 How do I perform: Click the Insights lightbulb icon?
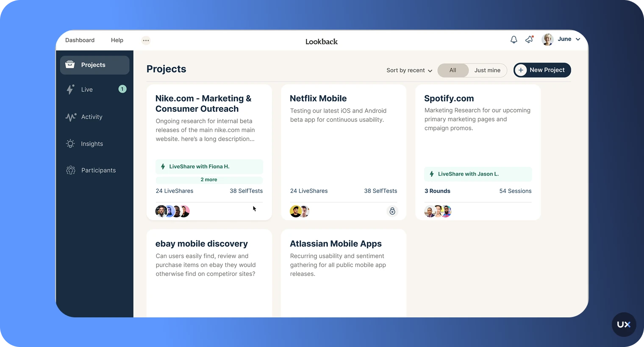(x=70, y=144)
